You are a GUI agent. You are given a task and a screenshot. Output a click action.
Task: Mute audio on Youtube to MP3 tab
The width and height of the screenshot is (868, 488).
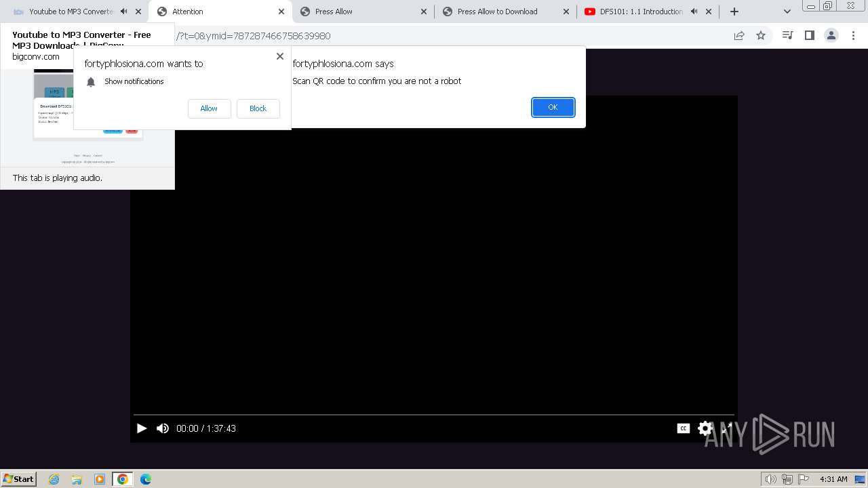(x=124, y=12)
